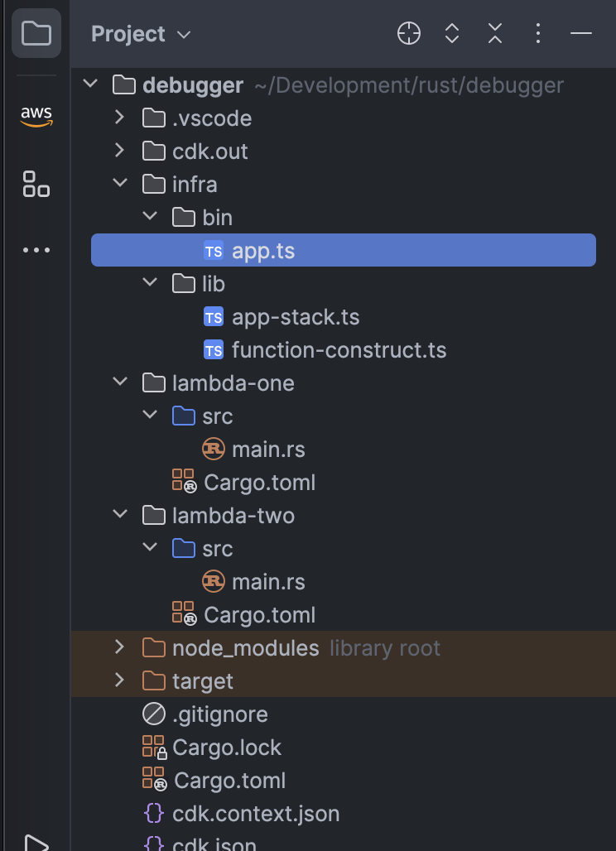This screenshot has width=616, height=851.
Task: Collapse the infra folder
Action: (x=120, y=184)
